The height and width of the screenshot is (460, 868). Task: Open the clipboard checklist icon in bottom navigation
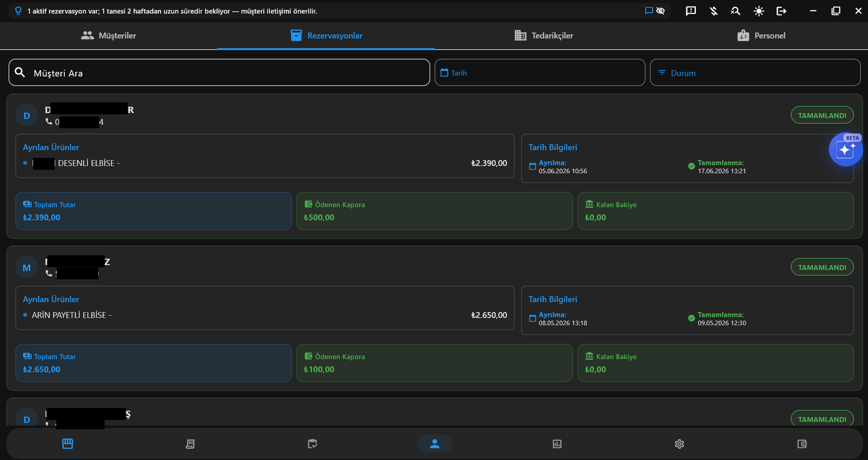[312, 444]
